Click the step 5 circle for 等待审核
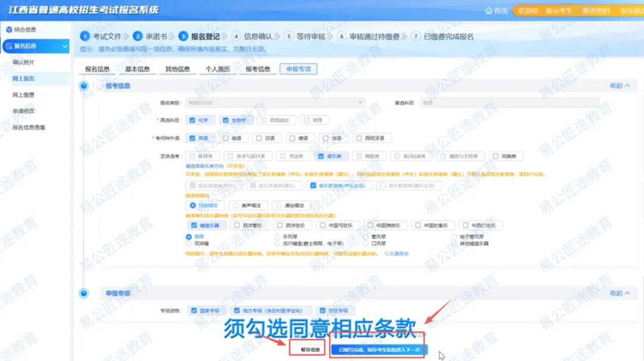 [289, 36]
